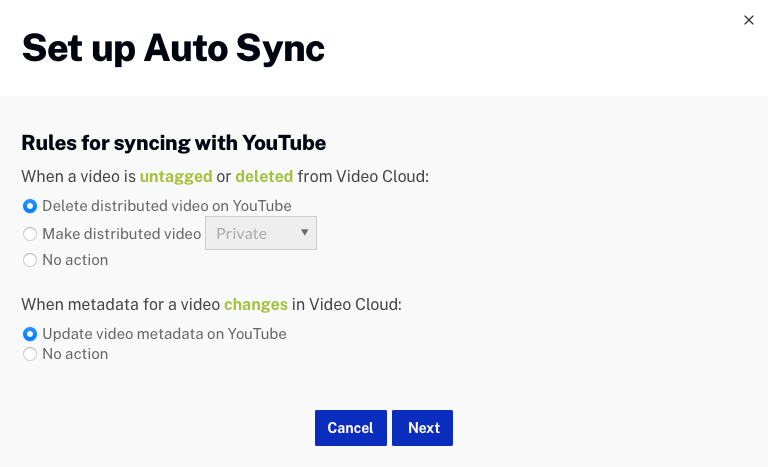Click the 'Make distributed video' label text
The image size is (768, 467).
click(x=121, y=234)
